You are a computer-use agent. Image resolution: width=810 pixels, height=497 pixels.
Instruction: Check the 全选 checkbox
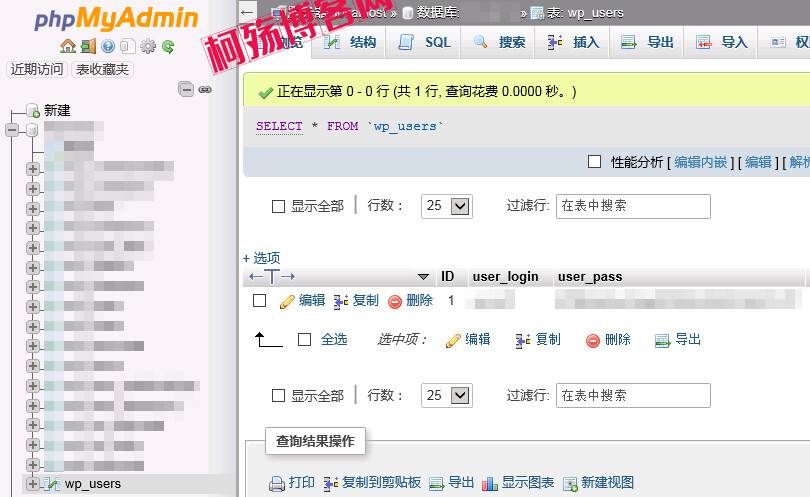pos(304,339)
